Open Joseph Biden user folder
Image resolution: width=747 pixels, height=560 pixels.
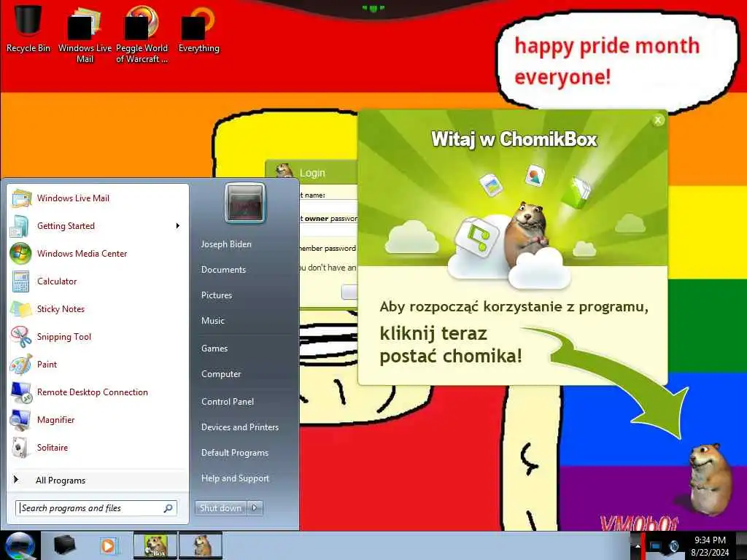click(226, 244)
